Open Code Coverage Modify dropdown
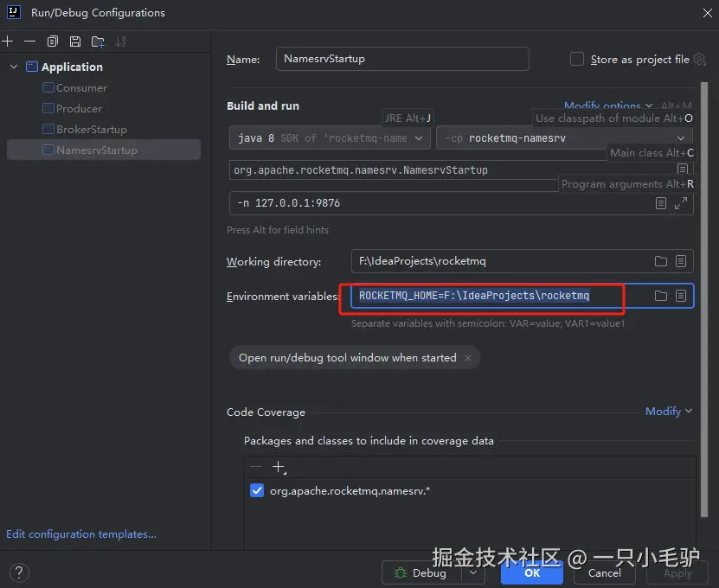 point(669,412)
